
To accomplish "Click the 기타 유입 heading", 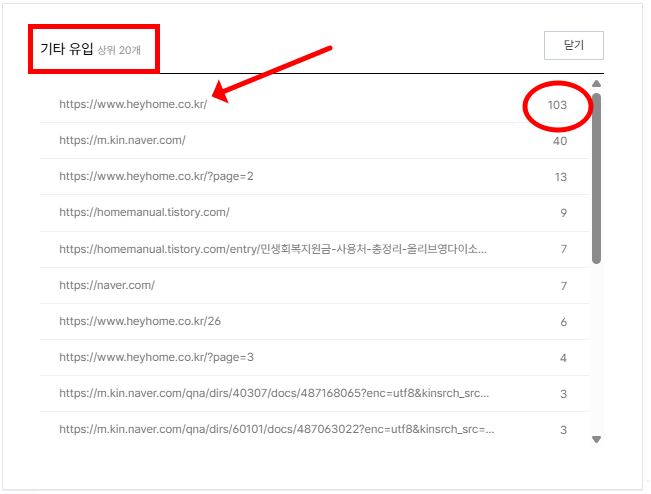I will (66, 49).
